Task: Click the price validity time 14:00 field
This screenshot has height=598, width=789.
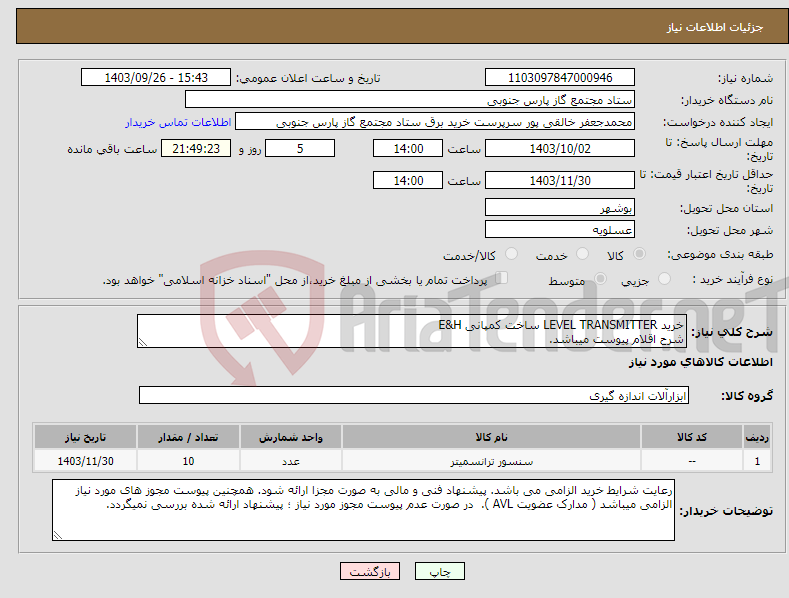Action: point(408,180)
